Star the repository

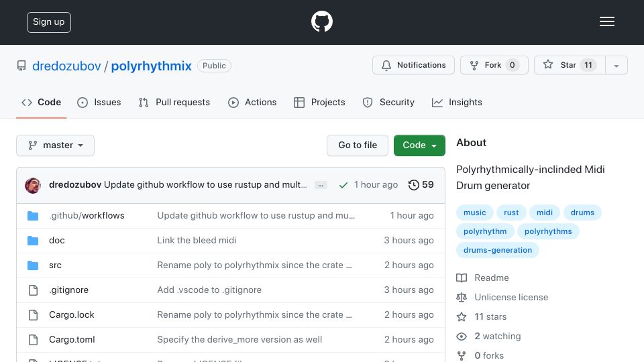tap(570, 65)
